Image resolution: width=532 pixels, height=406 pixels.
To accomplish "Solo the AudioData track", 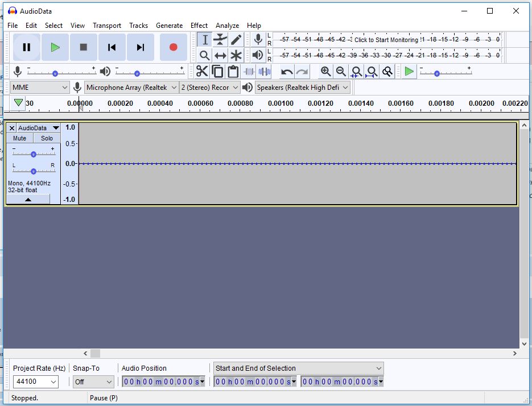I will pyautogui.click(x=47, y=138).
